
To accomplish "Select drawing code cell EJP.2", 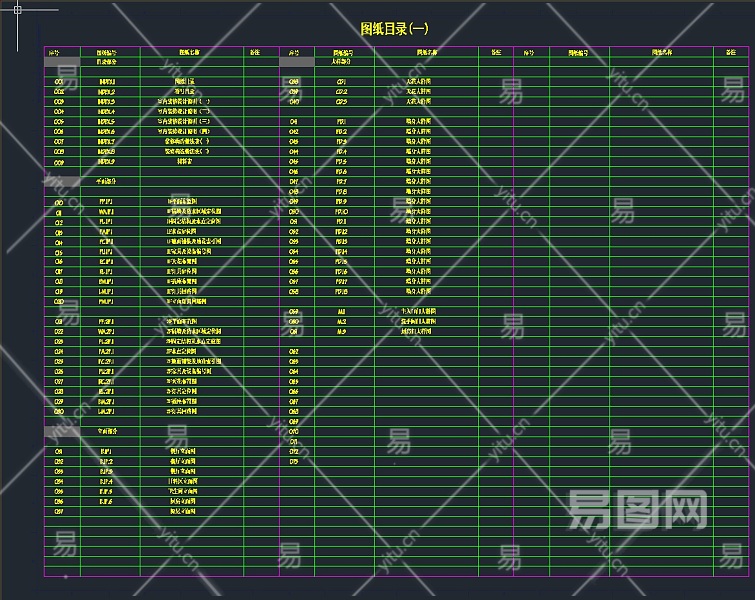I will [x=106, y=462].
